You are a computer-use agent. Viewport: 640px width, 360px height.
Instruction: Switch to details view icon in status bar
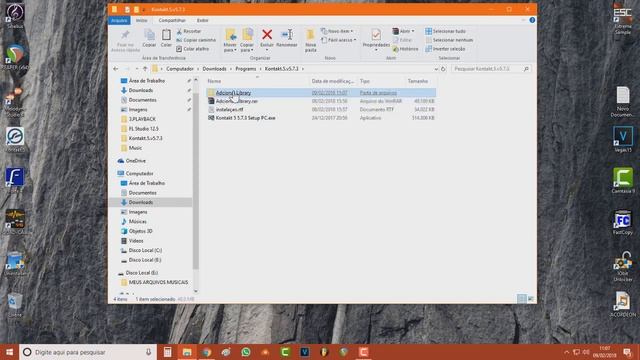coord(521,299)
